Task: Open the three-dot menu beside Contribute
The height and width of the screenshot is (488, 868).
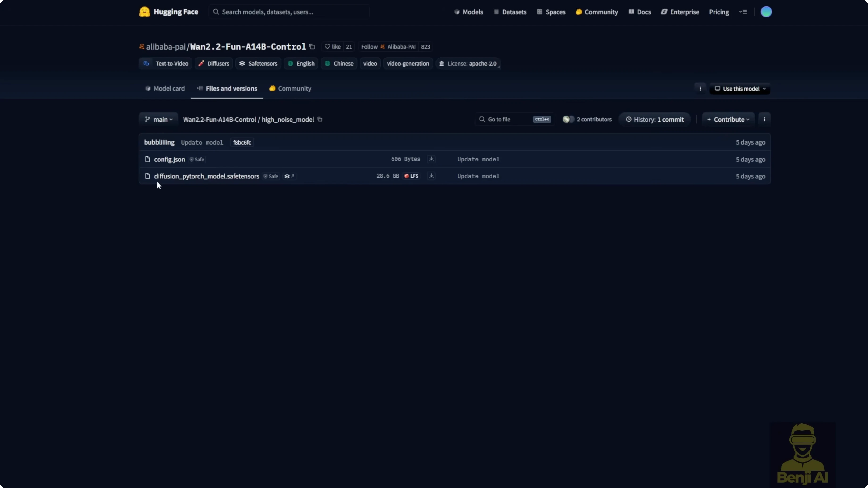Action: tap(764, 119)
